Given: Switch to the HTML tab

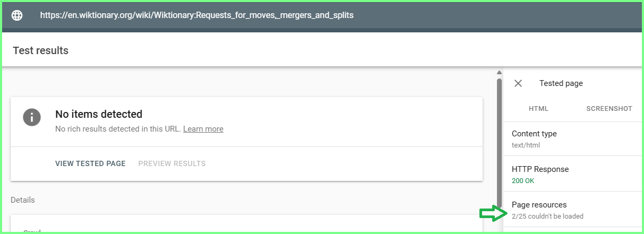Looking at the screenshot, I should click(538, 109).
